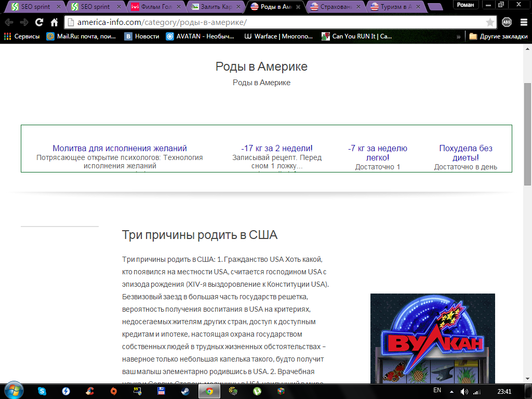Switch to the first SEO sprint tab
The height and width of the screenshot is (399, 532).
(x=35, y=7)
